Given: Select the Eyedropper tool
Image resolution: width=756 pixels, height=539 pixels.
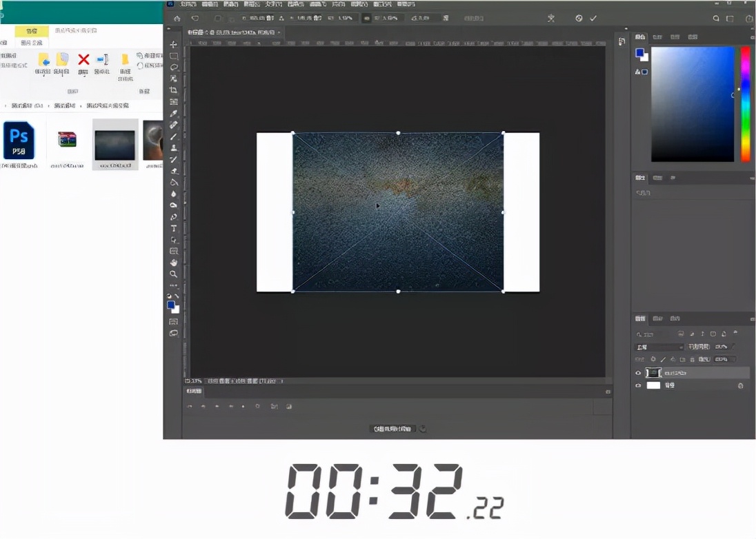Looking at the screenshot, I should [x=174, y=113].
